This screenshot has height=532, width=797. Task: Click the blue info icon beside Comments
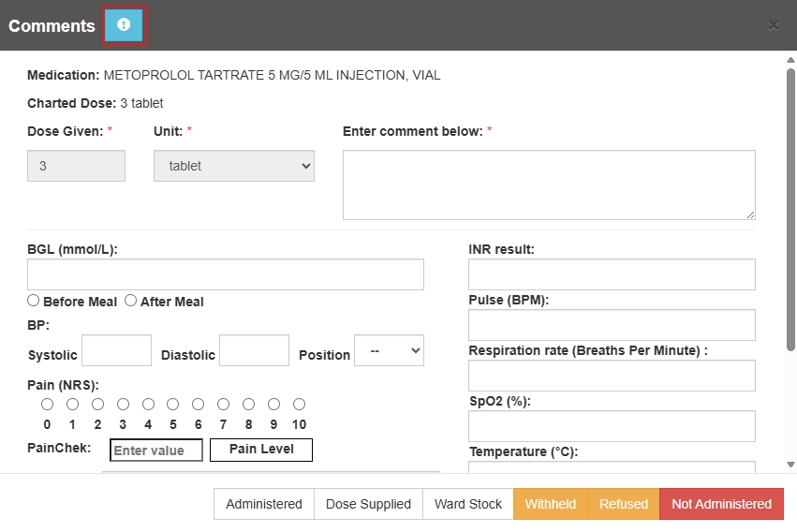click(124, 25)
